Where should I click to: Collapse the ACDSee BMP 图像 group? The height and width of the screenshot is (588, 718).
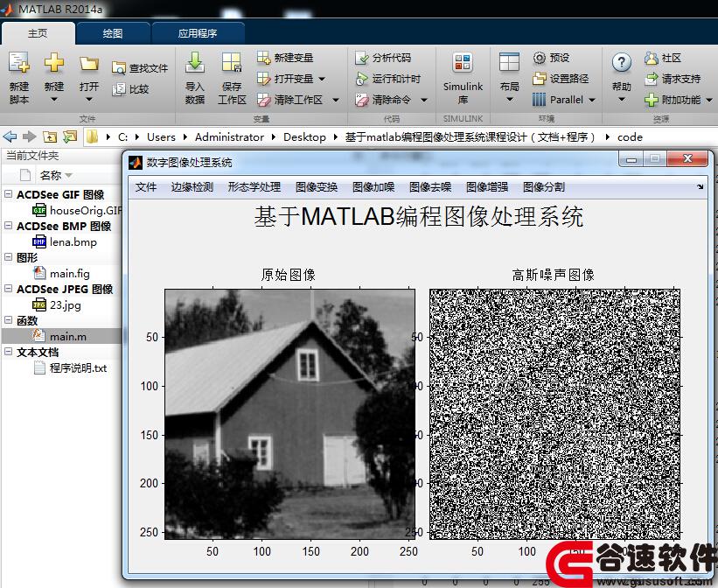click(x=8, y=226)
